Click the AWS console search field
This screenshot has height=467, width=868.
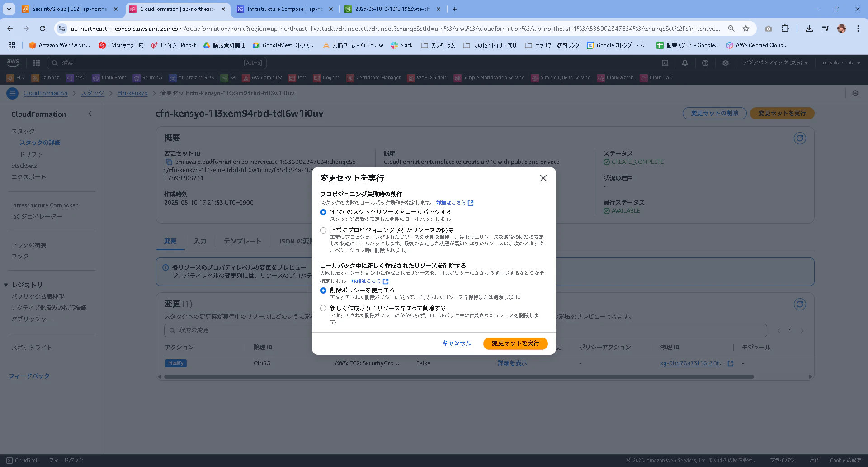click(x=157, y=63)
